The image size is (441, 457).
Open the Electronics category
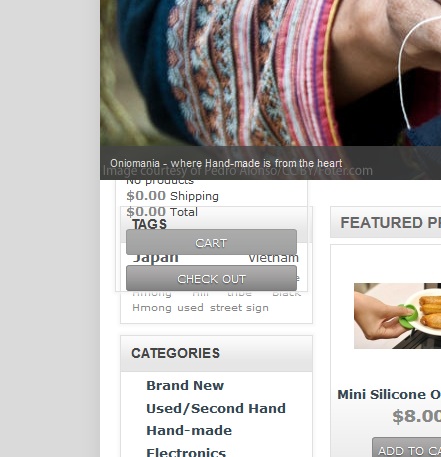point(186,452)
